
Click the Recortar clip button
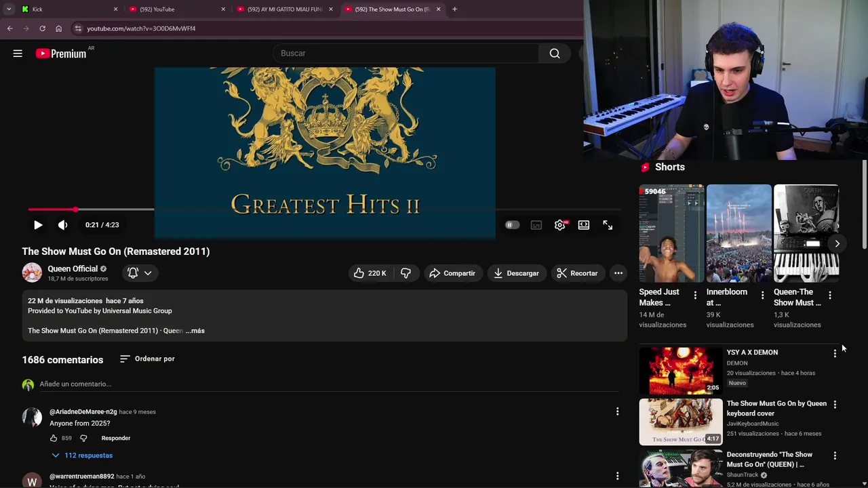pyautogui.click(x=577, y=273)
